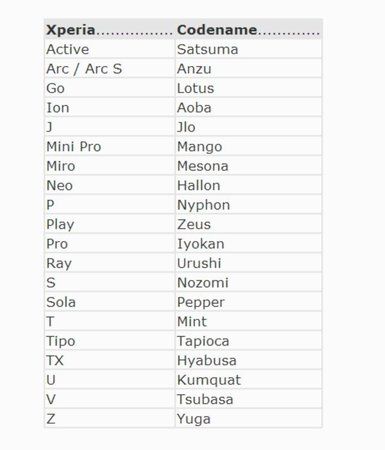
Task: Select the Ion model cell
Action: (x=110, y=108)
